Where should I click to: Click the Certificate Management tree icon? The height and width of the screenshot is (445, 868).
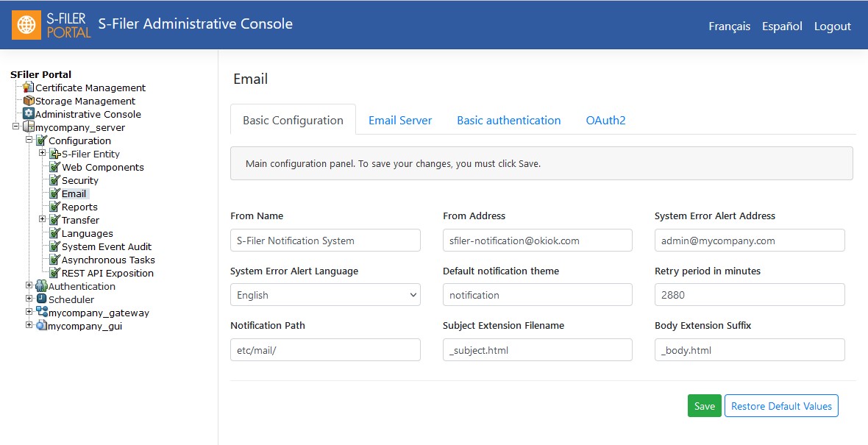pos(28,88)
